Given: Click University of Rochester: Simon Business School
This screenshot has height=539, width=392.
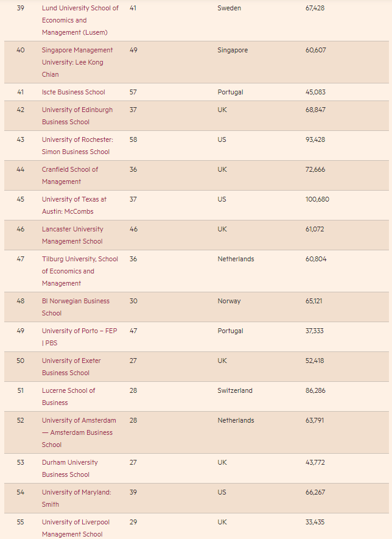Looking at the screenshot, I should pyautogui.click(x=77, y=146).
